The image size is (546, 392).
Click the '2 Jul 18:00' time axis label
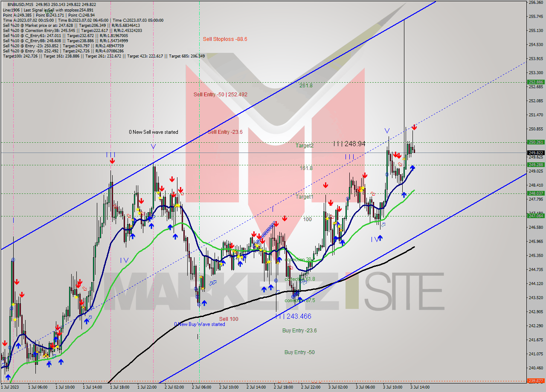click(x=283, y=387)
